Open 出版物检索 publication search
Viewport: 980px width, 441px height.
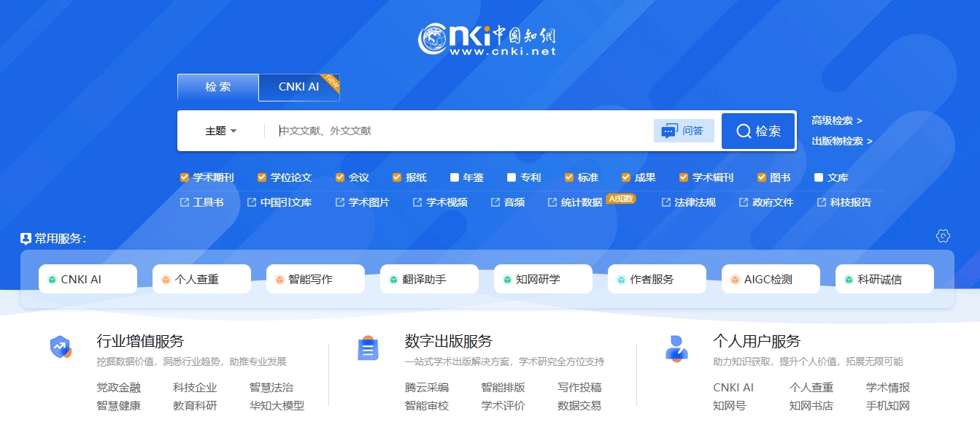(842, 141)
